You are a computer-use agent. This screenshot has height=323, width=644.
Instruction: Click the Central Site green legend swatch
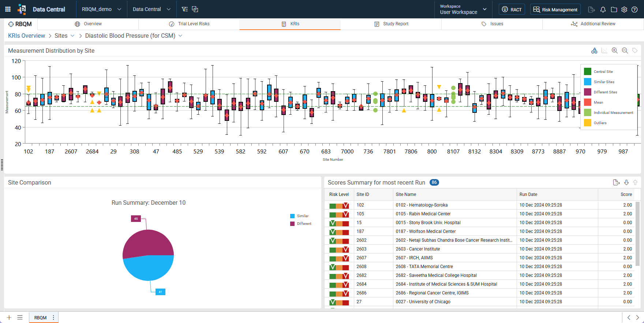588,71
